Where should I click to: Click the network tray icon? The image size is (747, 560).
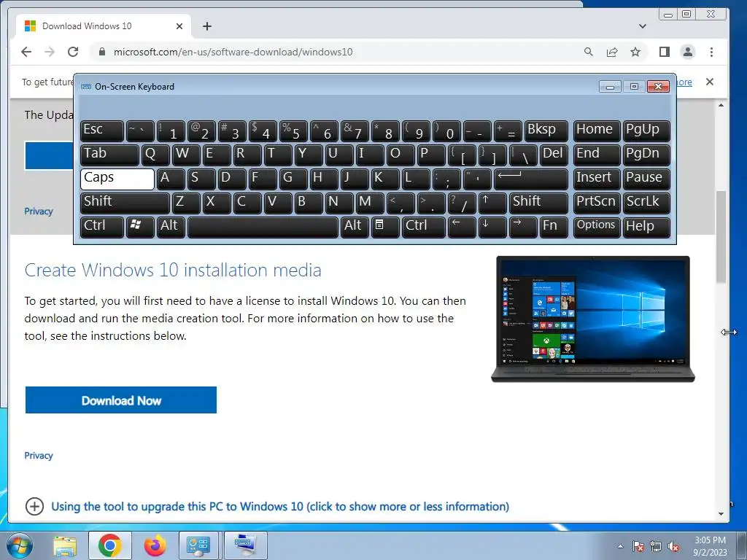[656, 547]
